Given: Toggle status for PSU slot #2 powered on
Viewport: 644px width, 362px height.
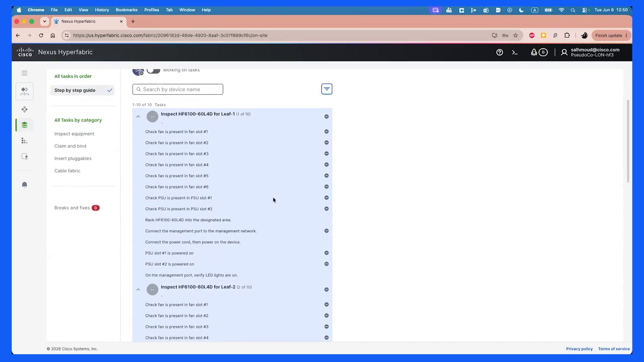Looking at the screenshot, I should coord(326,264).
